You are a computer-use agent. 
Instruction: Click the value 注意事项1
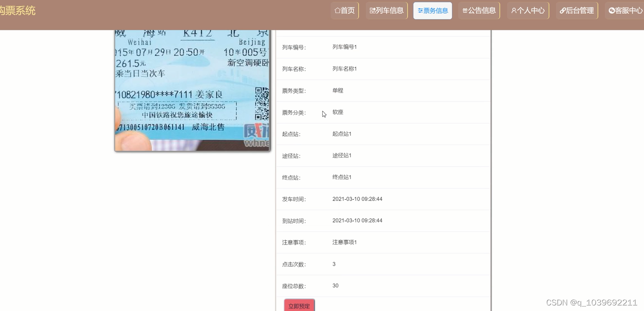[345, 242]
